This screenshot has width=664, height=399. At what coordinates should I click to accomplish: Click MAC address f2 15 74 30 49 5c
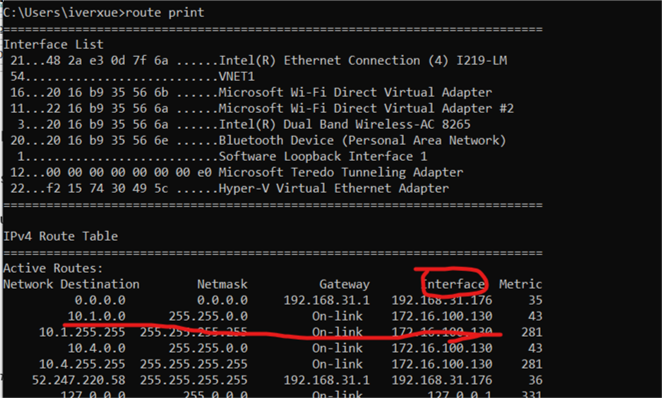[107, 188]
